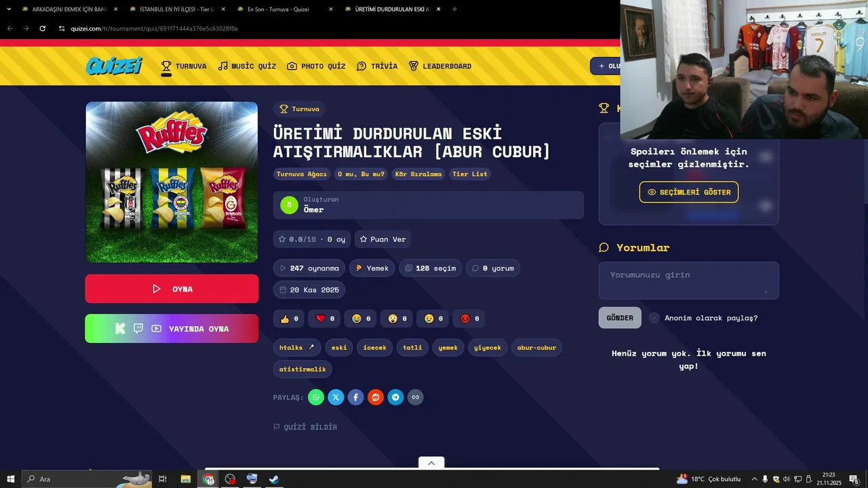Image resolution: width=868 pixels, height=488 pixels.
Task: Share via Reddit icon
Action: (x=376, y=397)
